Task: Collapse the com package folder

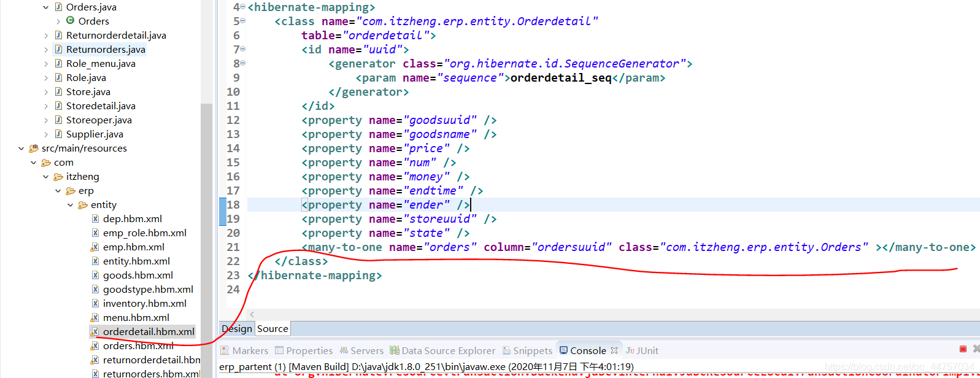Action: tap(34, 163)
